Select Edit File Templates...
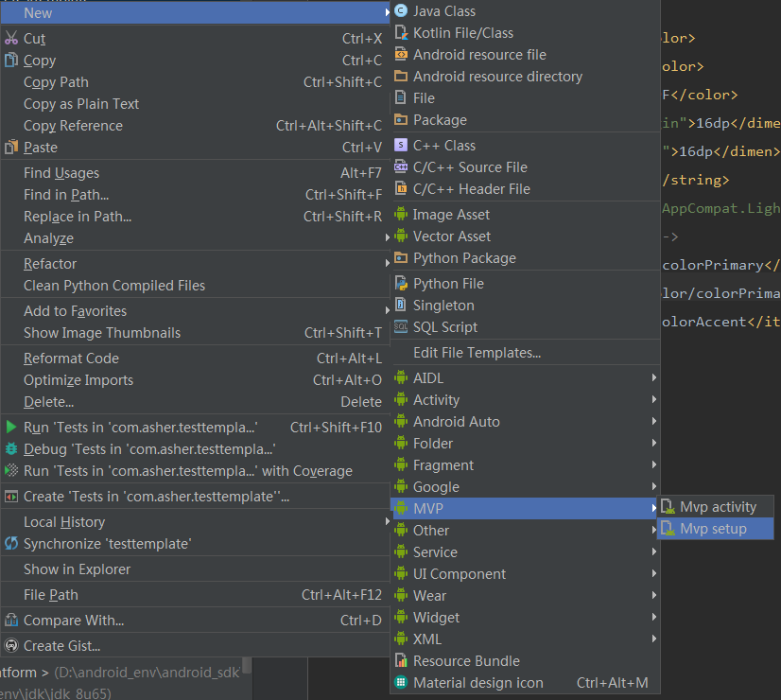781x700 pixels. 525,353
